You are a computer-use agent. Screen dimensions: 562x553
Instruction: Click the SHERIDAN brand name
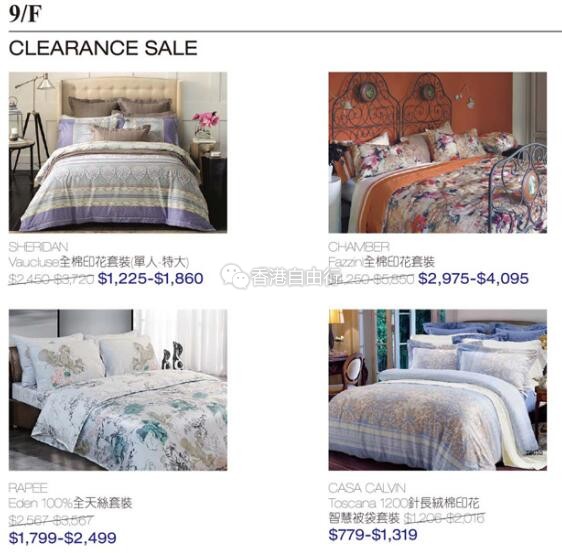(x=38, y=247)
